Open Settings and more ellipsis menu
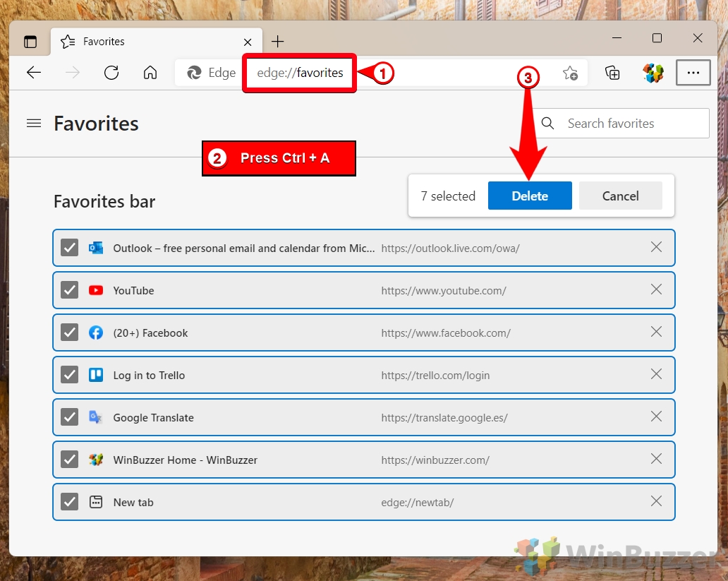This screenshot has width=728, height=581. 693,73
